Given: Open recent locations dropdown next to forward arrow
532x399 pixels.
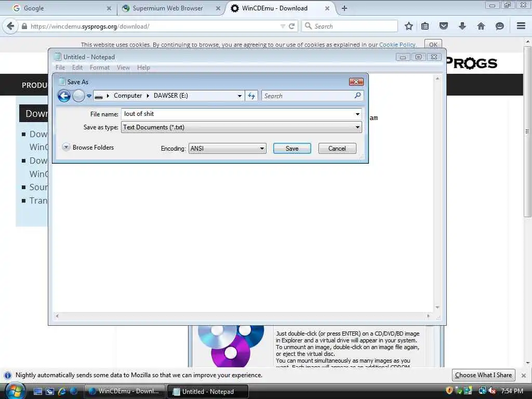Looking at the screenshot, I should tap(89, 96).
